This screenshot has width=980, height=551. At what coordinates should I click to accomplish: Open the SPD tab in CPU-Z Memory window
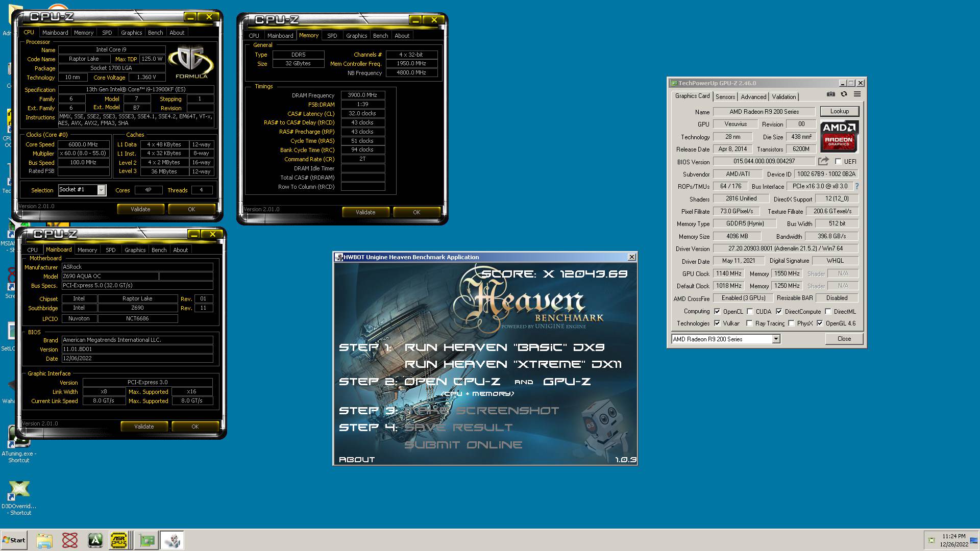point(332,36)
